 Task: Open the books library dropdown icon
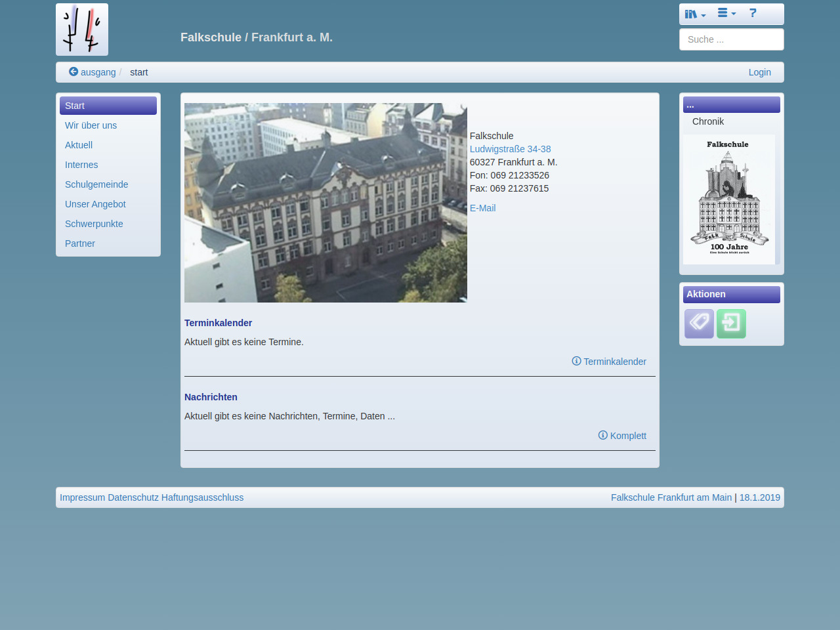click(694, 14)
